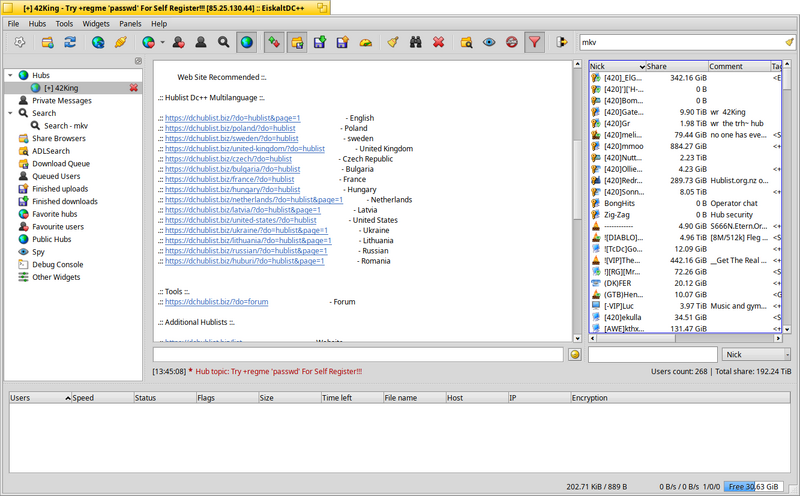Image resolution: width=800 pixels, height=496 pixels.
Task: Click the Free 30.63 GiB disk space bar
Action: point(753,487)
